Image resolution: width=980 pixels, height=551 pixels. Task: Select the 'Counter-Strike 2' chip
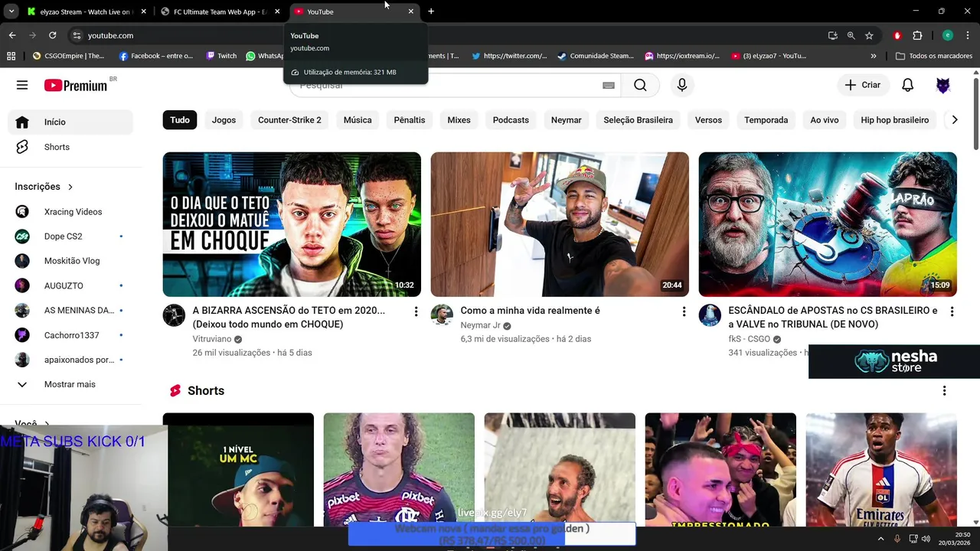click(289, 120)
